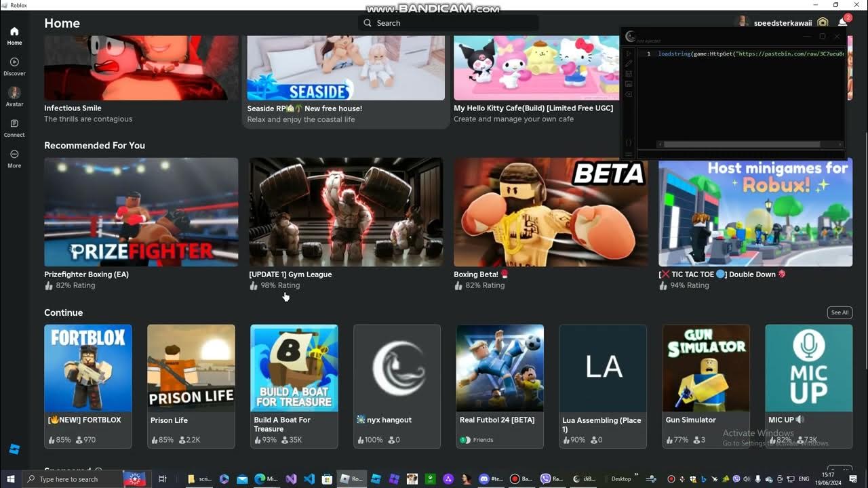The width and height of the screenshot is (868, 488).
Task: Click the executor curly braces icon
Action: click(629, 143)
